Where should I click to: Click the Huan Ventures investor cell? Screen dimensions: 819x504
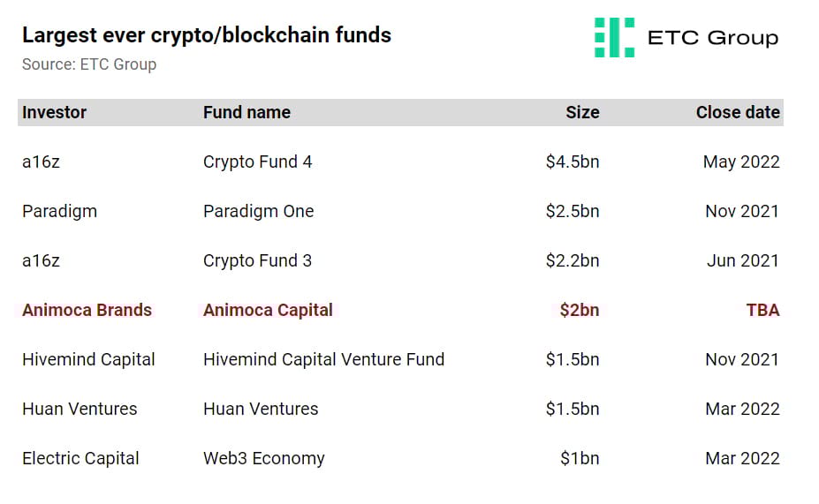point(80,409)
